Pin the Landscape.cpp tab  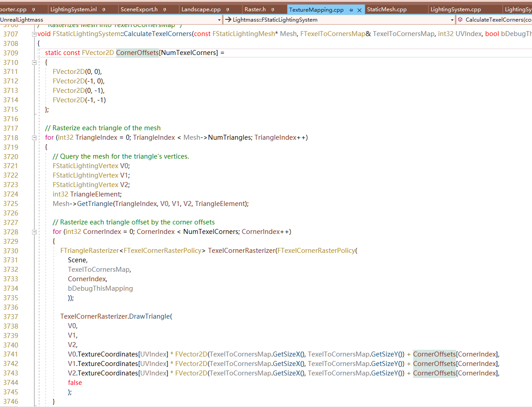[227, 10]
